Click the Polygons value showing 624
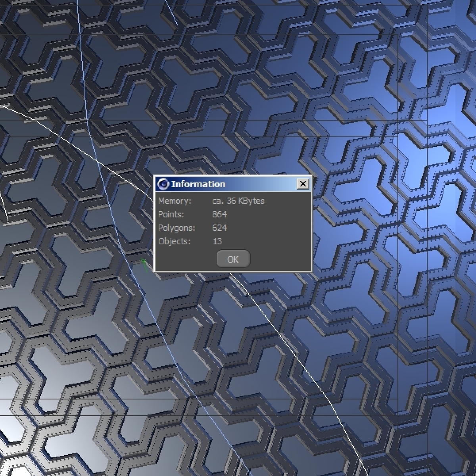The height and width of the screenshot is (476, 476). coord(220,228)
